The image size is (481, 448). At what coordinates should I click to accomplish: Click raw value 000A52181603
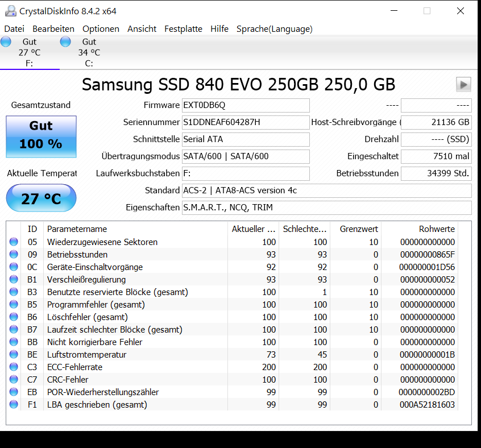click(x=427, y=405)
